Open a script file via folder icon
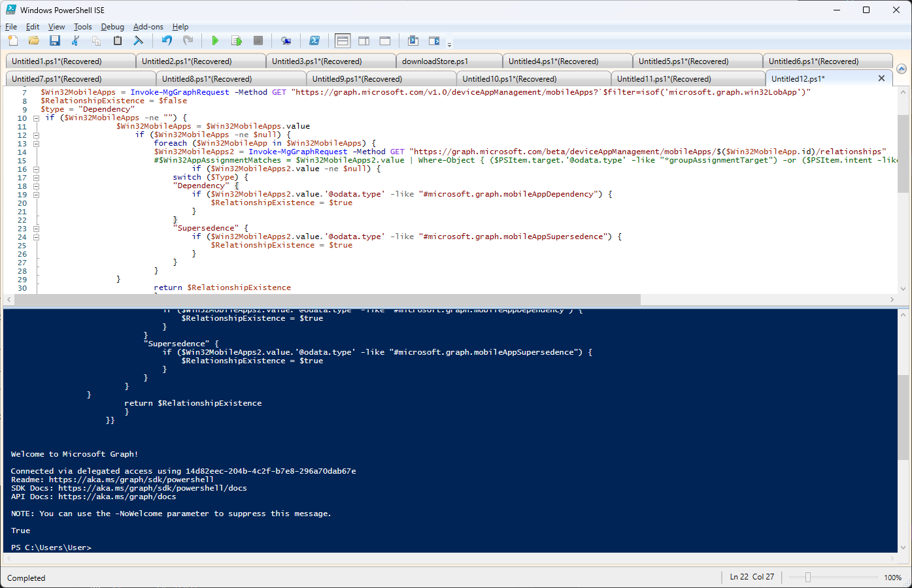Image resolution: width=912 pixels, height=588 pixels. 34,41
